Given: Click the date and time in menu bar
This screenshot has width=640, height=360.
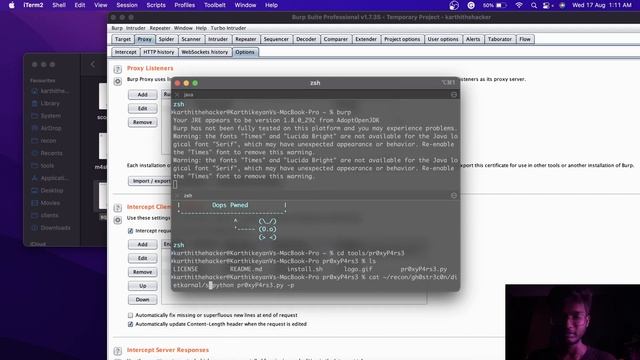Looking at the screenshot, I should click(x=602, y=5).
